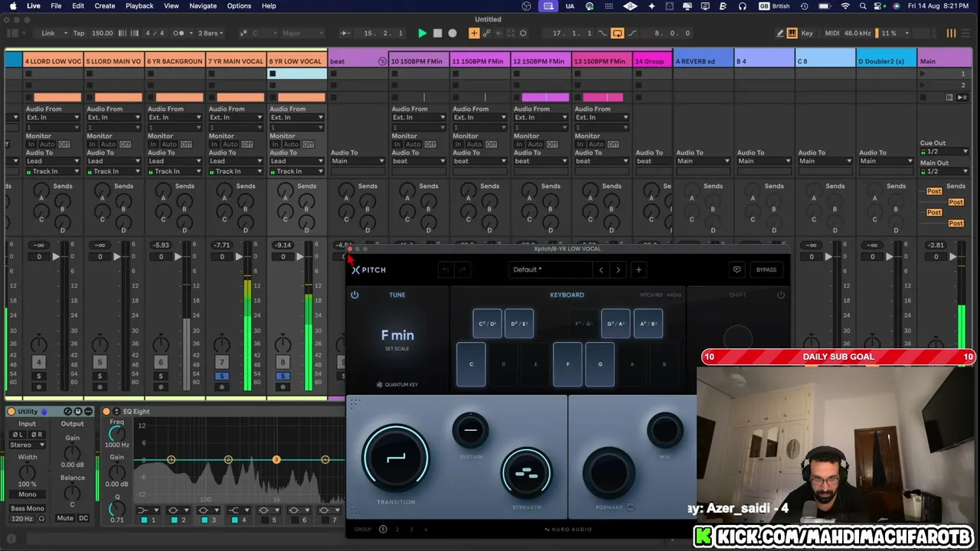The image size is (980, 551).
Task: Toggle the arrangement Loop switch
Action: pyautogui.click(x=617, y=33)
